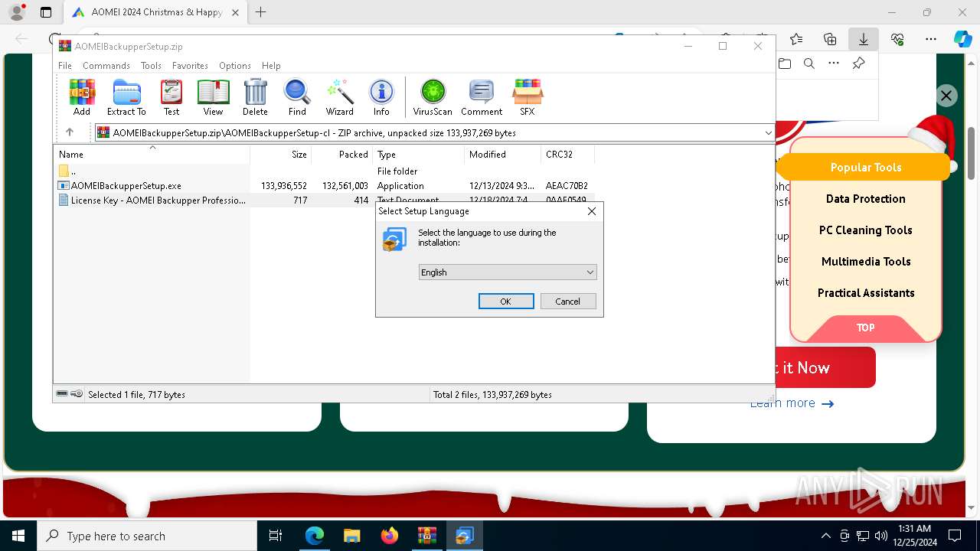The height and width of the screenshot is (551, 980).
Task: Open the notification center icon
Action: pyautogui.click(x=955, y=536)
